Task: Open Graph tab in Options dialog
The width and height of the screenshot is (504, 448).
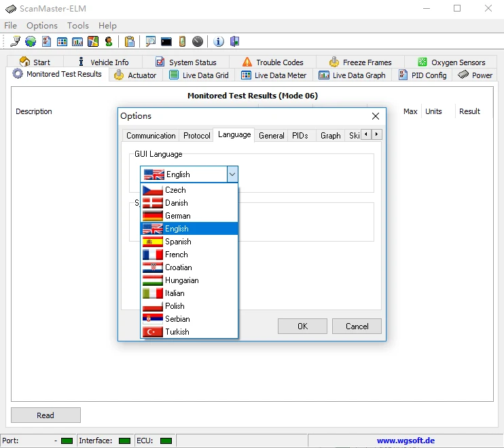Action: [x=330, y=136]
